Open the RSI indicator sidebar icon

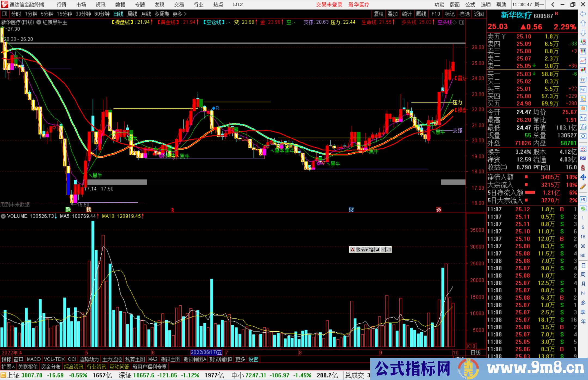(583, 158)
